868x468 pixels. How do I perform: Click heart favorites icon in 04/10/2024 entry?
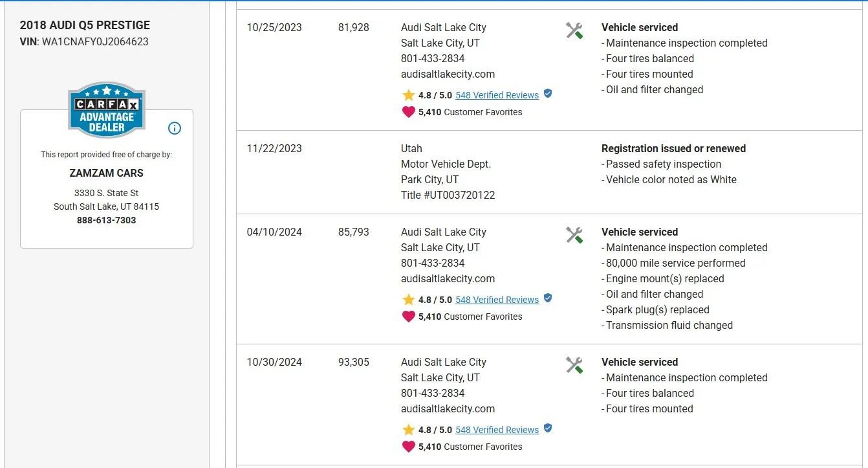[408, 317]
